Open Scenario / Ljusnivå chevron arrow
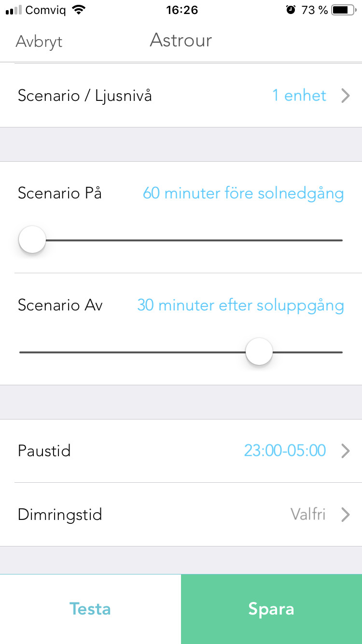 click(x=345, y=96)
